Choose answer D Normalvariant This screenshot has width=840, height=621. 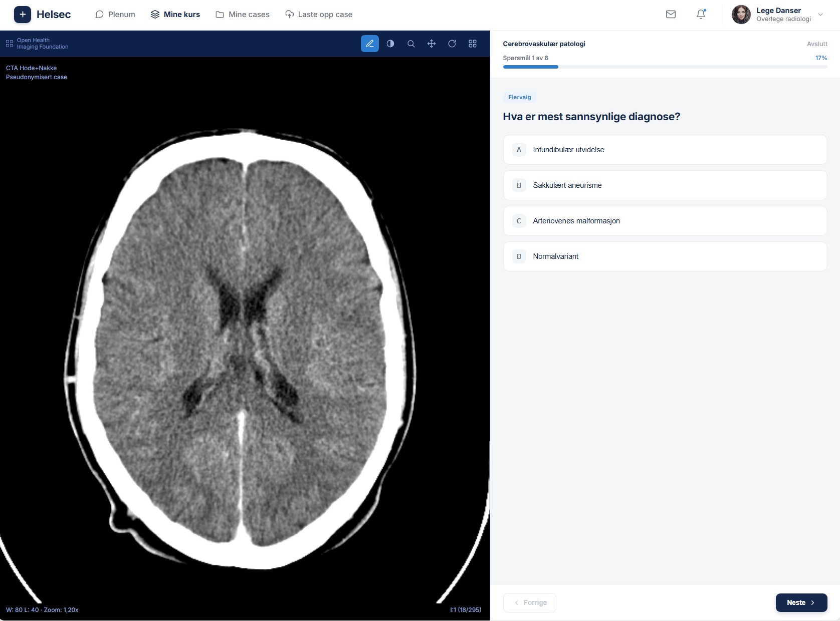[665, 256]
